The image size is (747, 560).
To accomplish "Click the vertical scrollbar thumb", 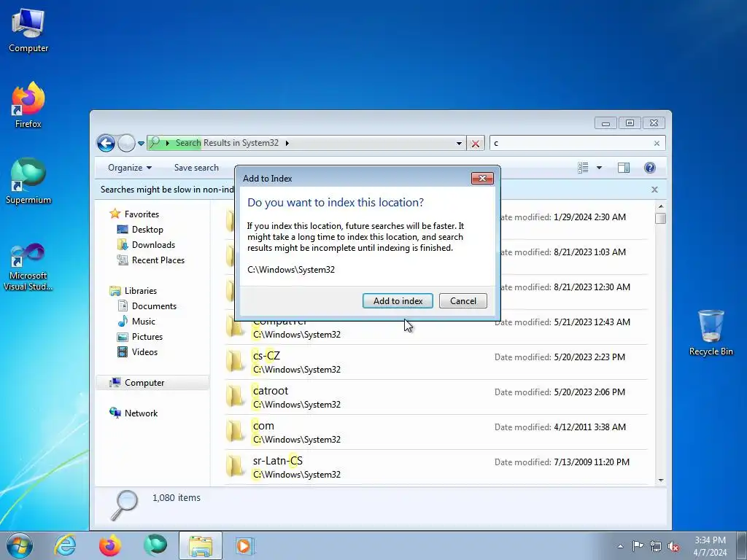I will pyautogui.click(x=661, y=219).
